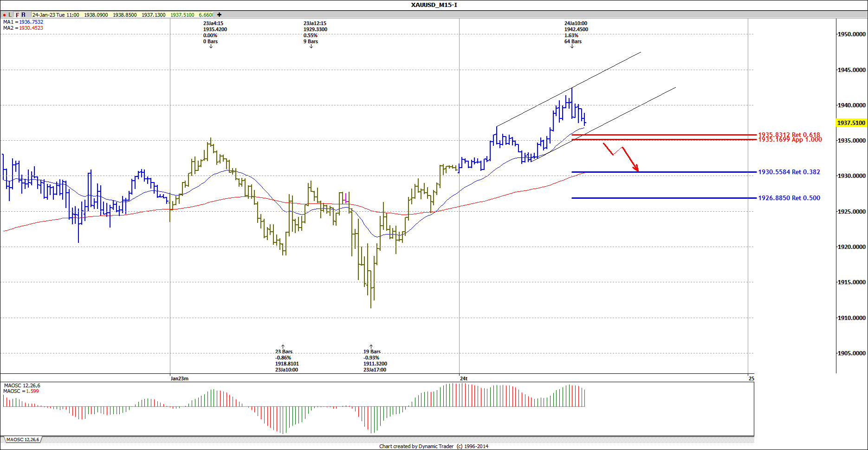The image size is (868, 450).
Task: Click the 25 date axis label
Action: (751, 378)
